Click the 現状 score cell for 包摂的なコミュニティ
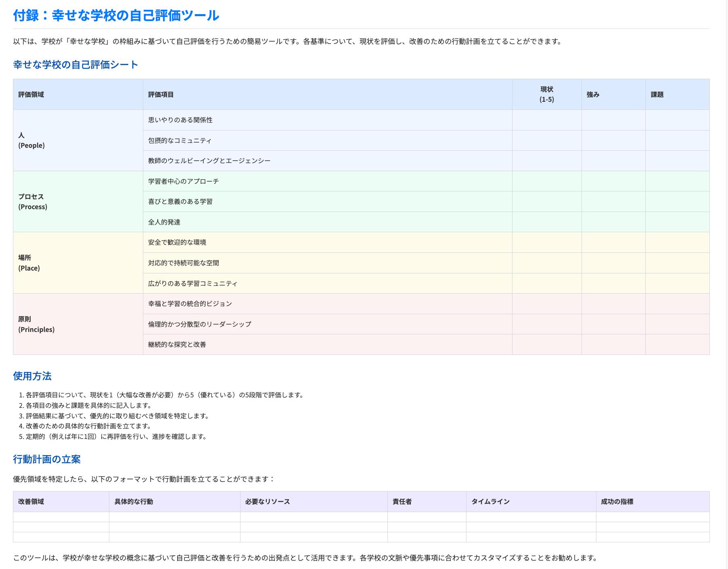This screenshot has height=569, width=728. tap(547, 141)
